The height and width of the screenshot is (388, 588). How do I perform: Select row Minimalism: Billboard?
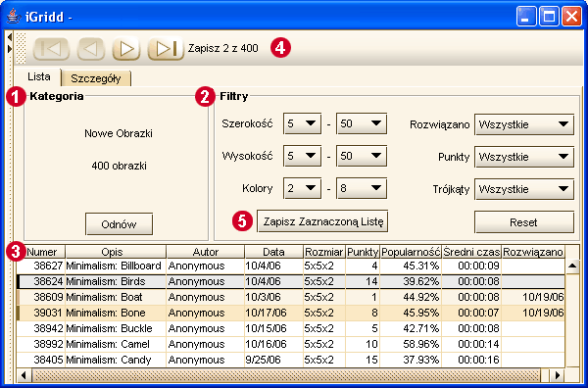291,266
